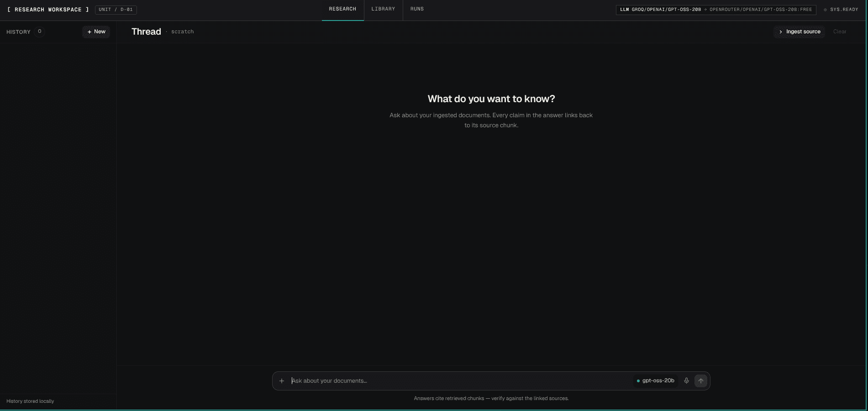This screenshot has width=868, height=411.
Task: Start a new thread with New button
Action: [96, 31]
